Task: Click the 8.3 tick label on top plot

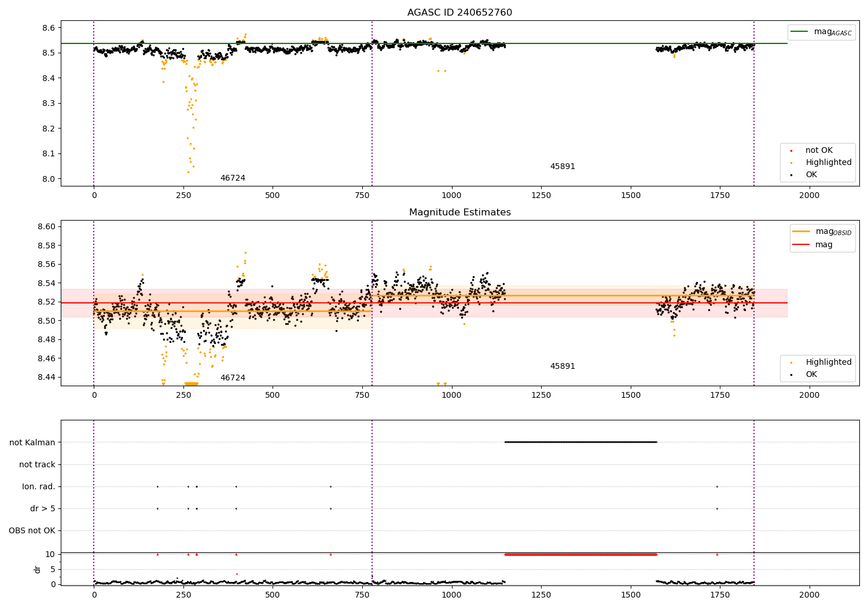Action: tap(49, 103)
